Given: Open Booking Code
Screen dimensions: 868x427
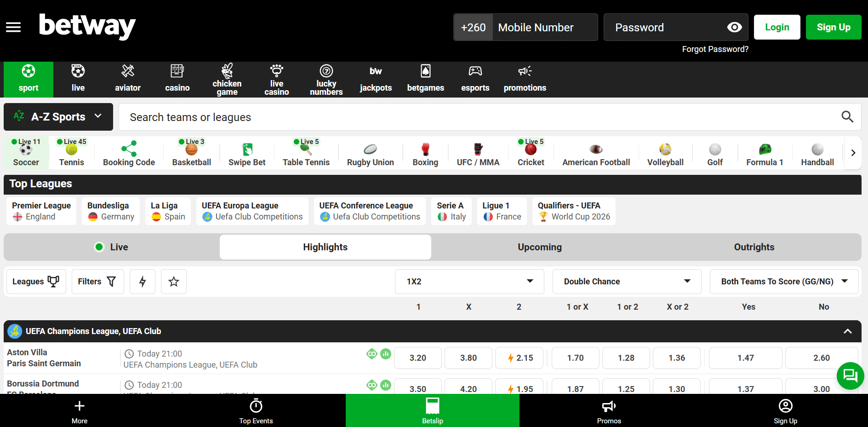Looking at the screenshot, I should [x=129, y=153].
